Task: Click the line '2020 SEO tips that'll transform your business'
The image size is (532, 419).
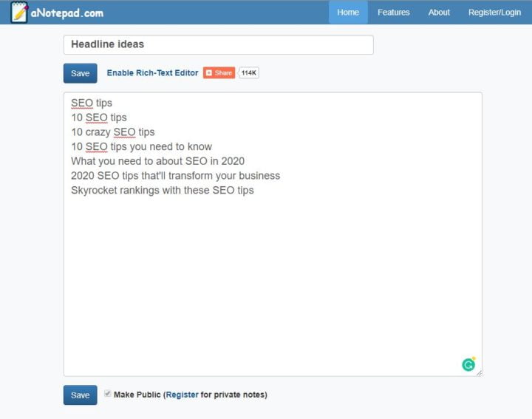Action: coord(175,176)
